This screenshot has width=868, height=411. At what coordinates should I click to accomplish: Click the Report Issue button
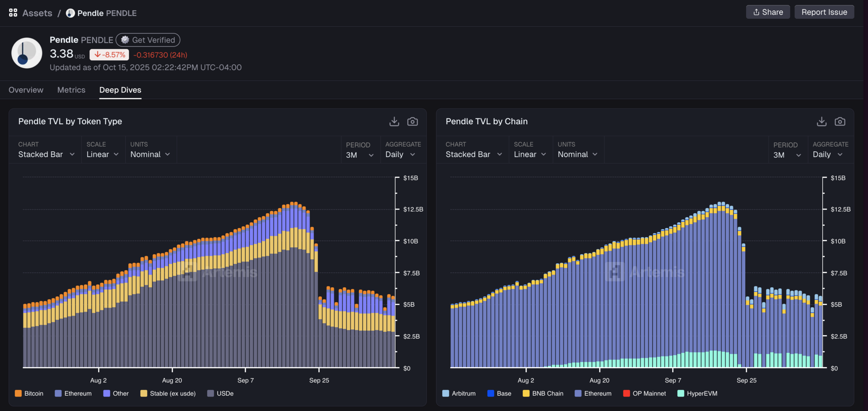click(x=824, y=12)
